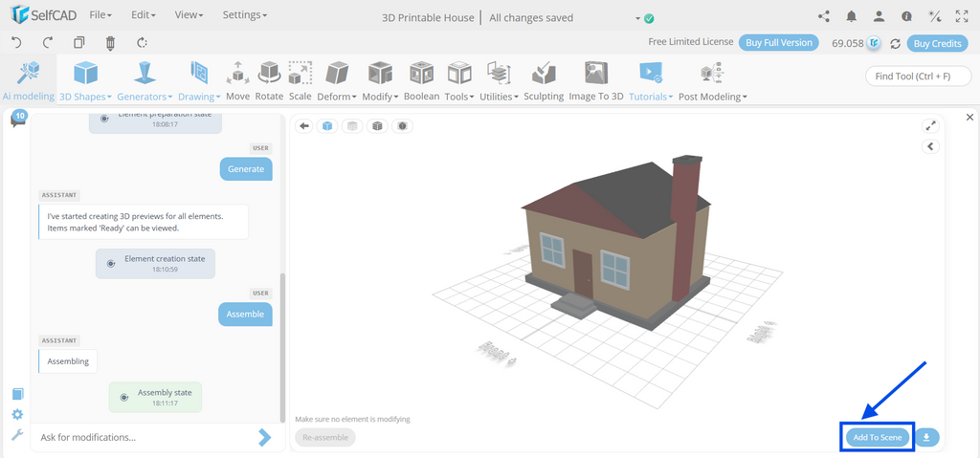Select the Boolean tool
Viewport: 980px width, 458px height.
coord(421,81)
